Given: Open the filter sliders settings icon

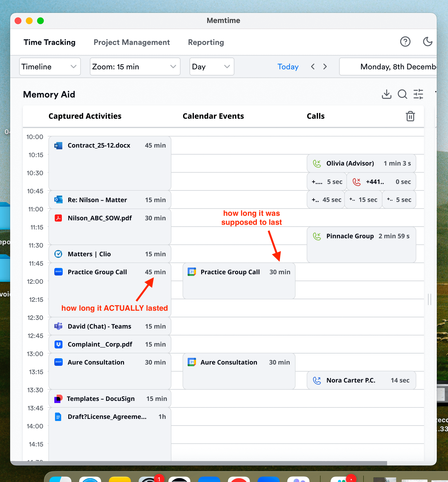Looking at the screenshot, I should point(418,94).
